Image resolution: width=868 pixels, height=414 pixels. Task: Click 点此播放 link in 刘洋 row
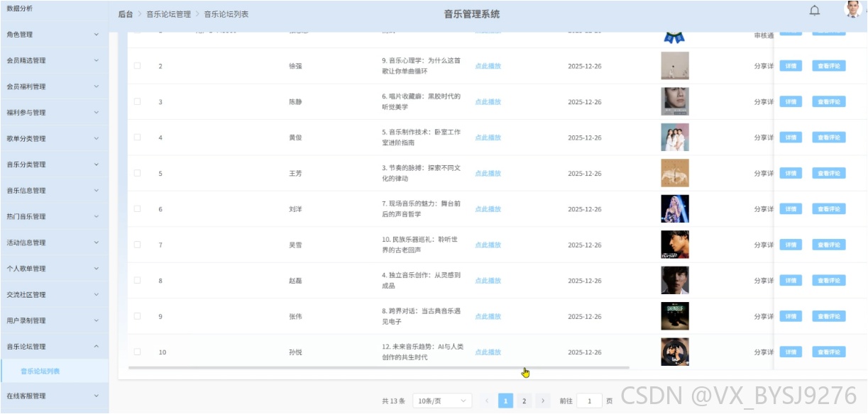point(488,209)
